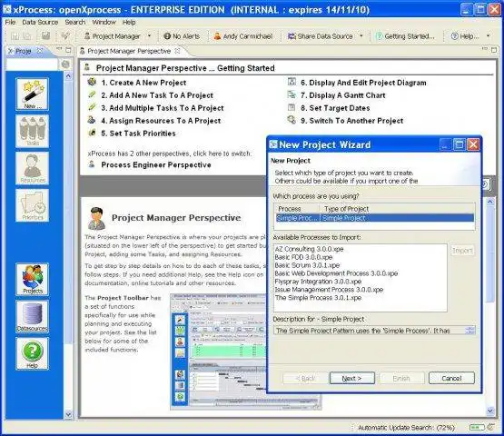
Task: Open the Search menu
Action: 75,22
